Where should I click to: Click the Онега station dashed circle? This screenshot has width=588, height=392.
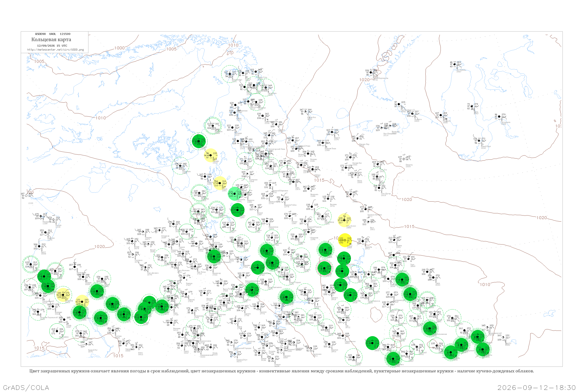click(x=245, y=161)
